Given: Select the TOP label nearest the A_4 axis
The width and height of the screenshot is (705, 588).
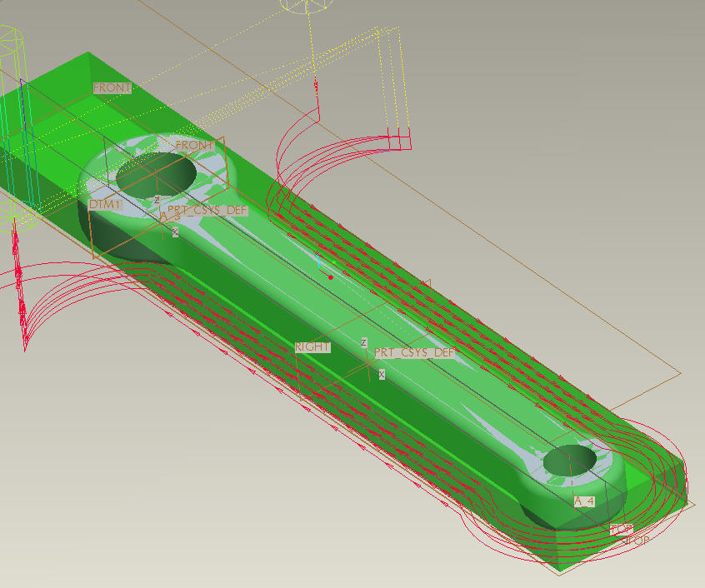Looking at the screenshot, I should point(622,529).
